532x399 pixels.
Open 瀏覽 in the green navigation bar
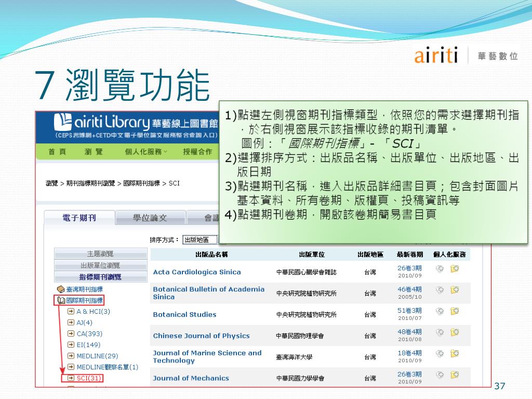tap(94, 152)
